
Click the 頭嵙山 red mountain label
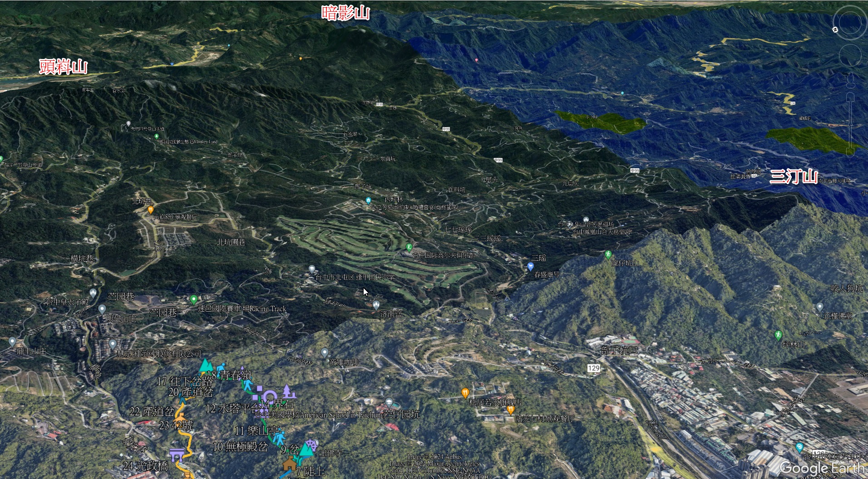pyautogui.click(x=63, y=67)
